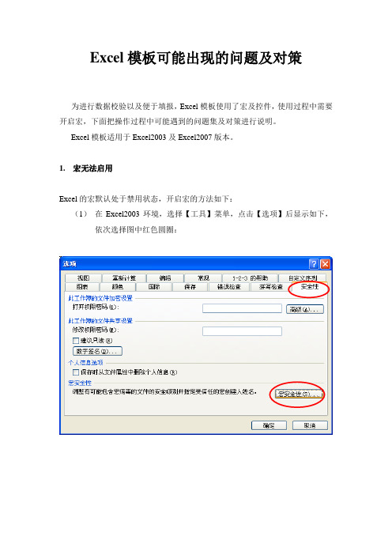Select the 保存 tab
The width and height of the screenshot is (392, 555).
coord(190,287)
